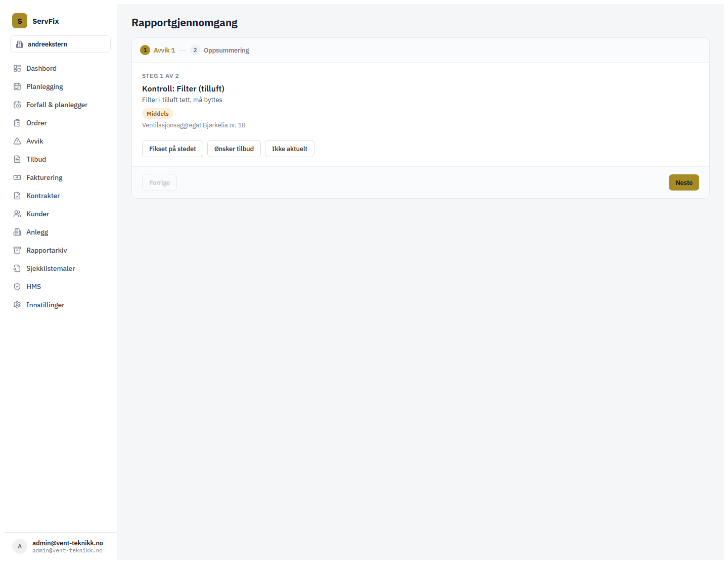Open the andreekstern organization selector

click(60, 44)
